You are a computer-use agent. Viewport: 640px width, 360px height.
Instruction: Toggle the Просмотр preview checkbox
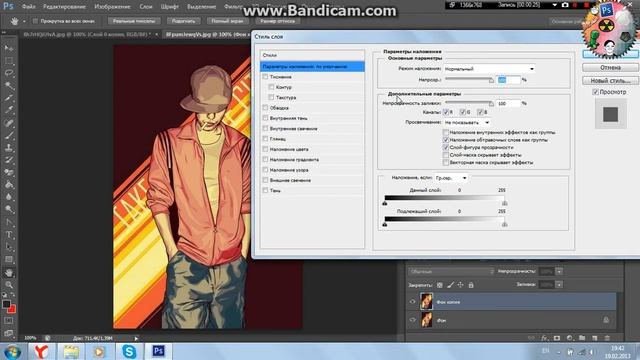click(595, 92)
